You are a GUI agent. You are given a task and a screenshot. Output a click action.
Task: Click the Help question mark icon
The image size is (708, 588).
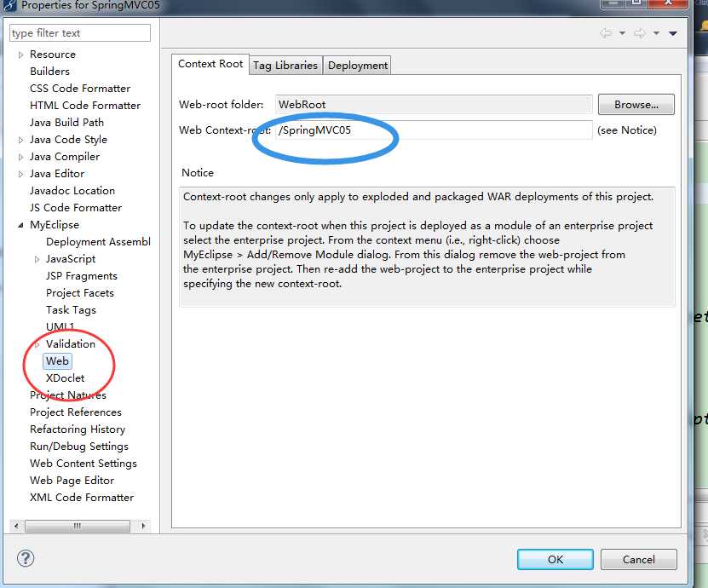[26, 558]
